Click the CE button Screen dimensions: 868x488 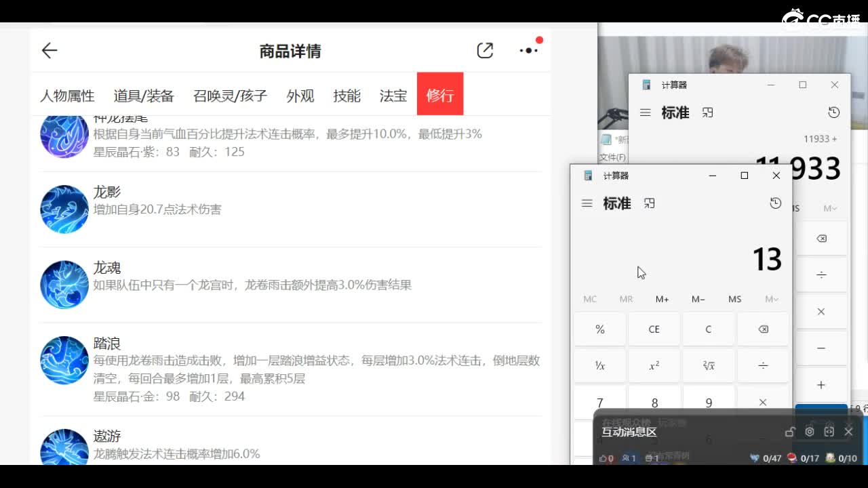point(654,329)
